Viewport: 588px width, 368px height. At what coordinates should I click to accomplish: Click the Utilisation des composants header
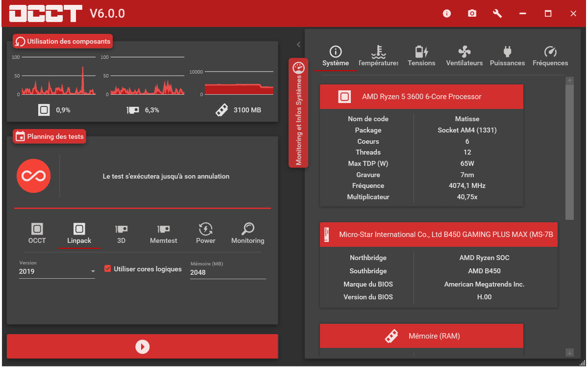[63, 42]
